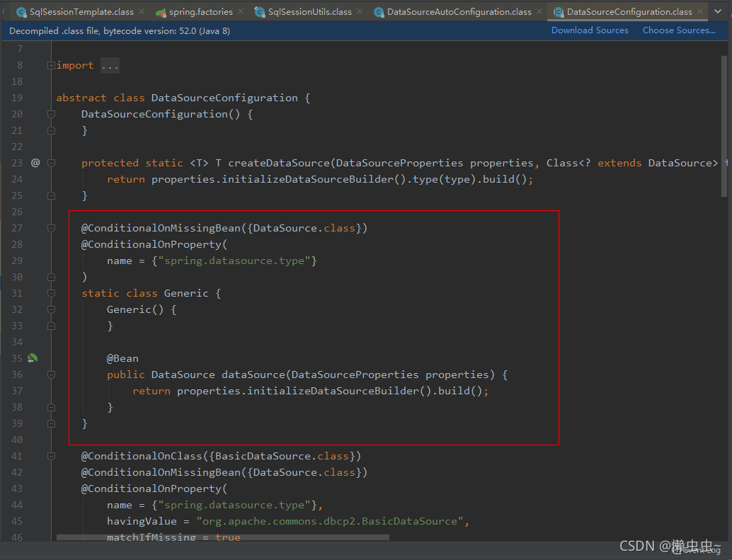732x560 pixels.
Task: Close the SqlSessionTemplate.class tab
Action: click(142, 11)
